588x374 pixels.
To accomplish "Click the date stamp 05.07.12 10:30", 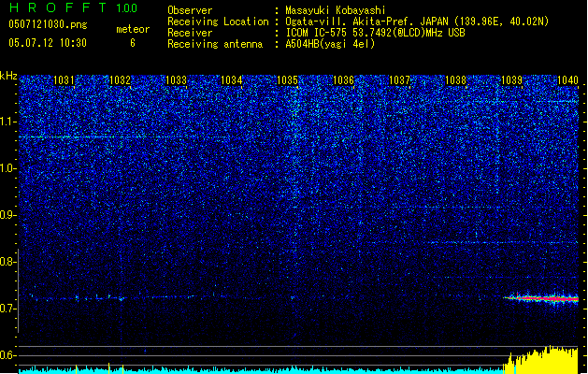I will click(x=48, y=43).
